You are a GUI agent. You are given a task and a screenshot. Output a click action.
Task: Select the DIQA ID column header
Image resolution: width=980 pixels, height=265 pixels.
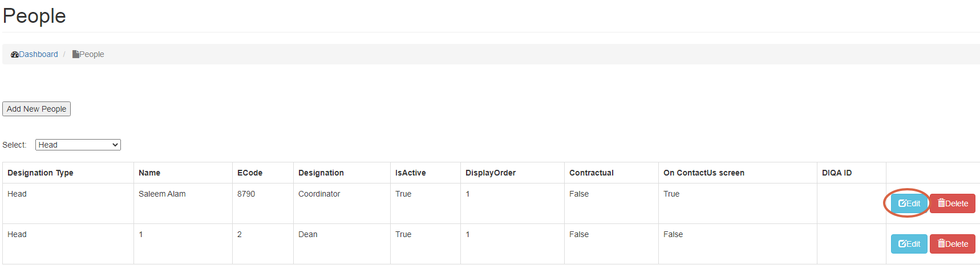click(x=837, y=173)
